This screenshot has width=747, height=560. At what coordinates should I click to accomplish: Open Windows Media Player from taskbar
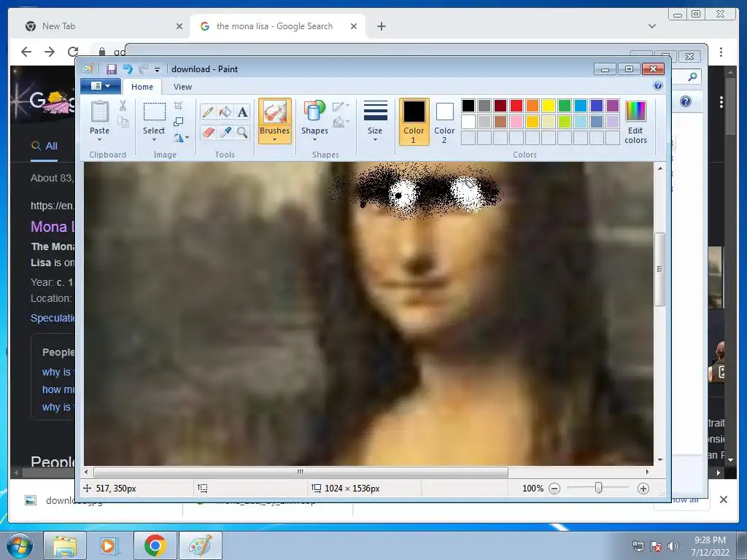point(109,545)
